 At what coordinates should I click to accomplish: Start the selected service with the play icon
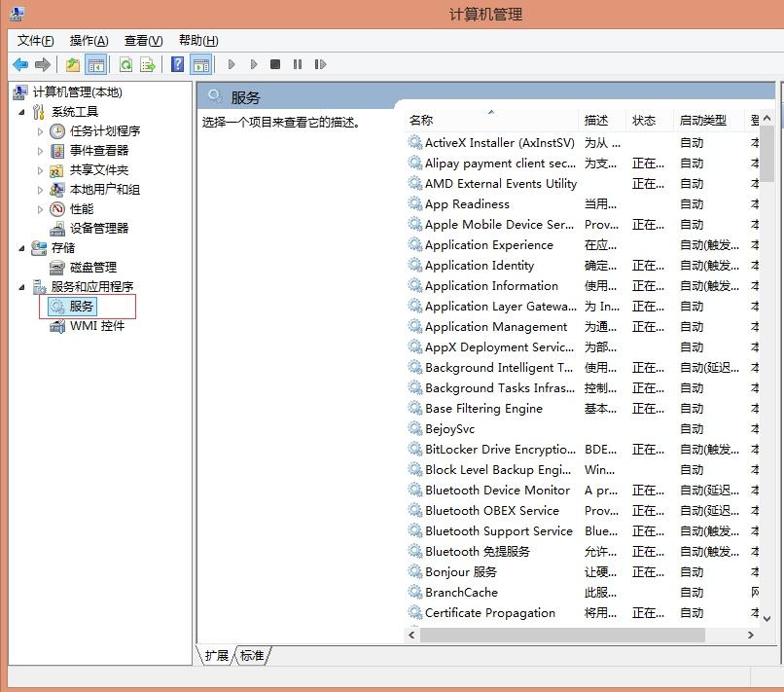(x=230, y=64)
